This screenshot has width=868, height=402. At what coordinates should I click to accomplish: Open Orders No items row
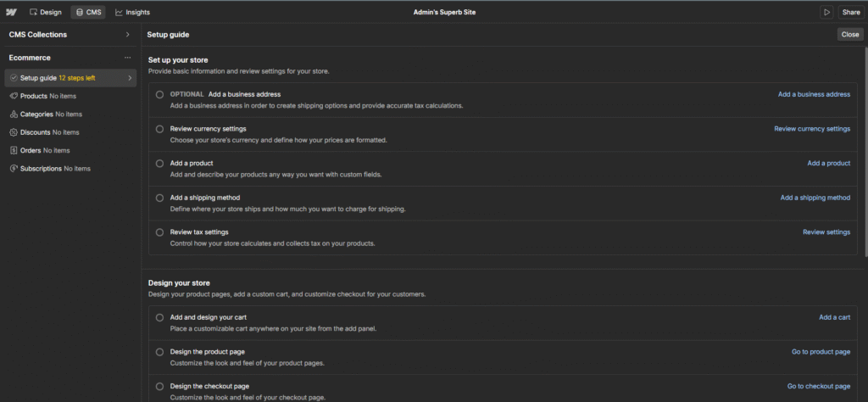[x=70, y=150]
